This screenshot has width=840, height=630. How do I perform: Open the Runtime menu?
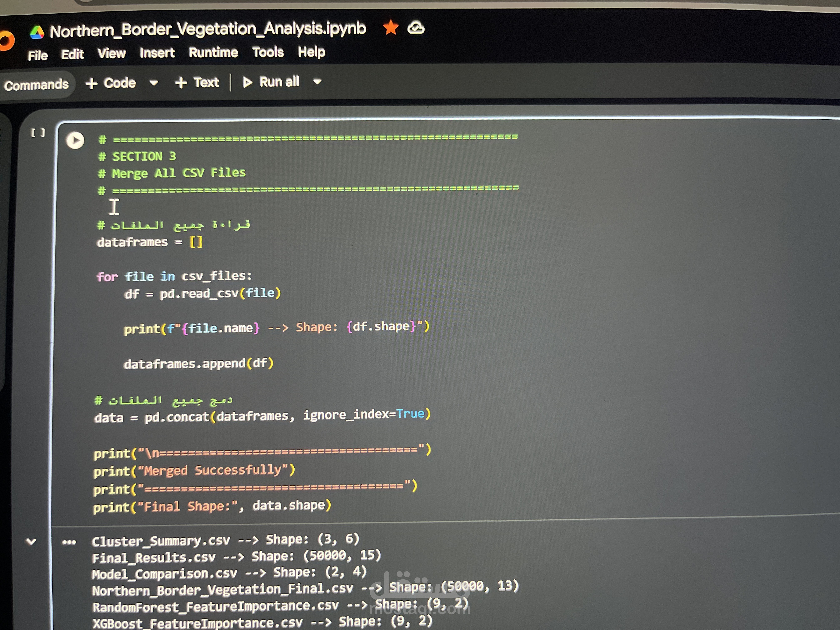213,52
